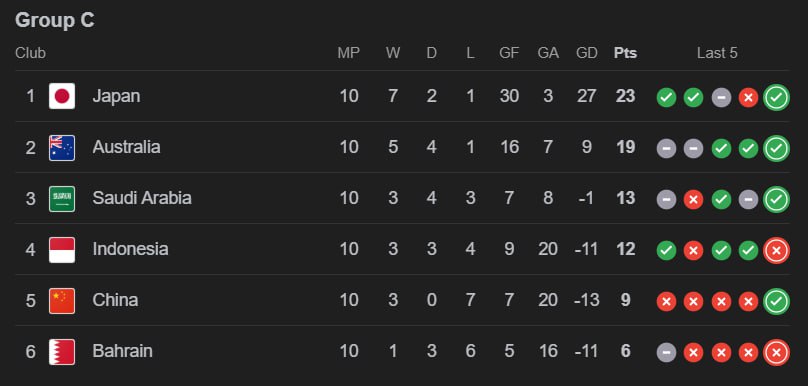Screen dimensions: 808x386
Task: Open the Saudi Arabia team link
Action: click(142, 198)
